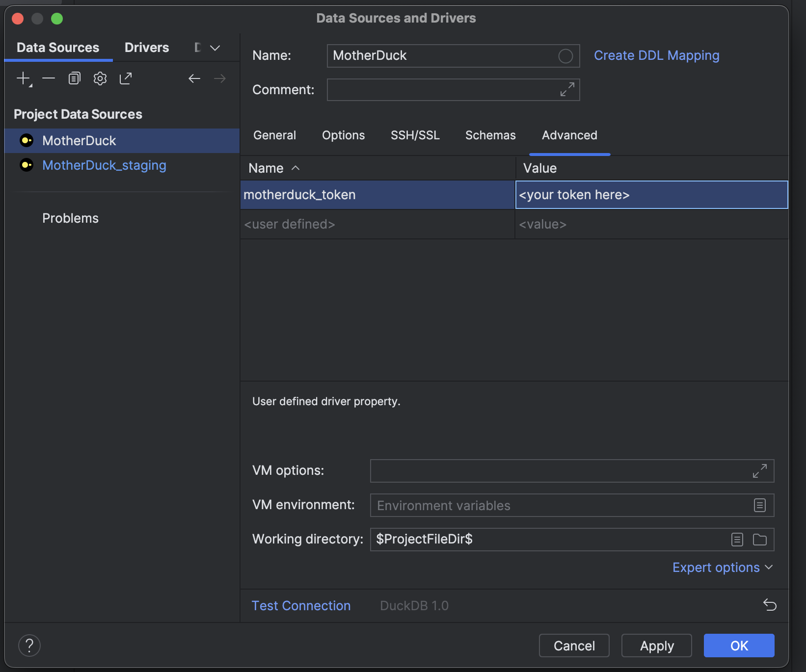Click the <value> placeholder cell
Screen dimensions: 806x672
point(652,224)
